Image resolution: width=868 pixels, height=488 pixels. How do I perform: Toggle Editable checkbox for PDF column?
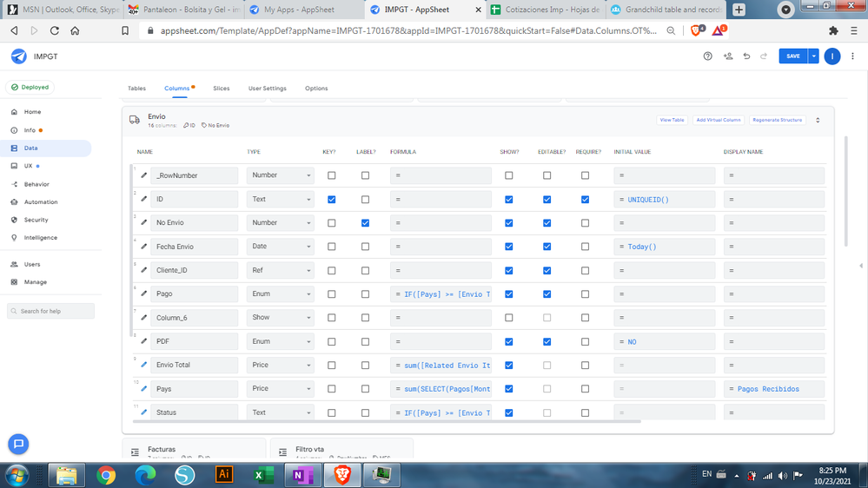(547, 342)
